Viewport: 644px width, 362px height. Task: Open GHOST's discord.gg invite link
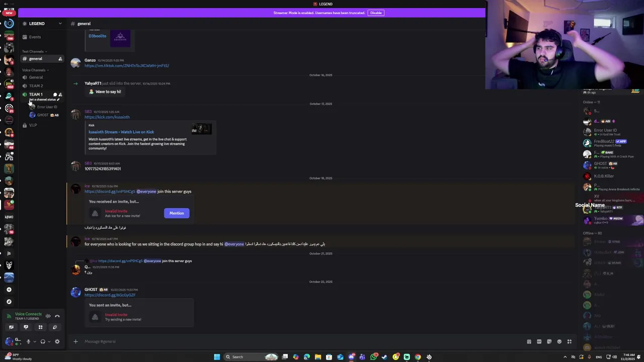[110, 295]
